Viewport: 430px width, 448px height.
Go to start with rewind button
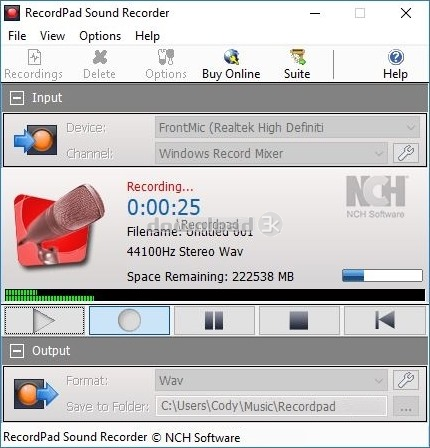(x=385, y=321)
